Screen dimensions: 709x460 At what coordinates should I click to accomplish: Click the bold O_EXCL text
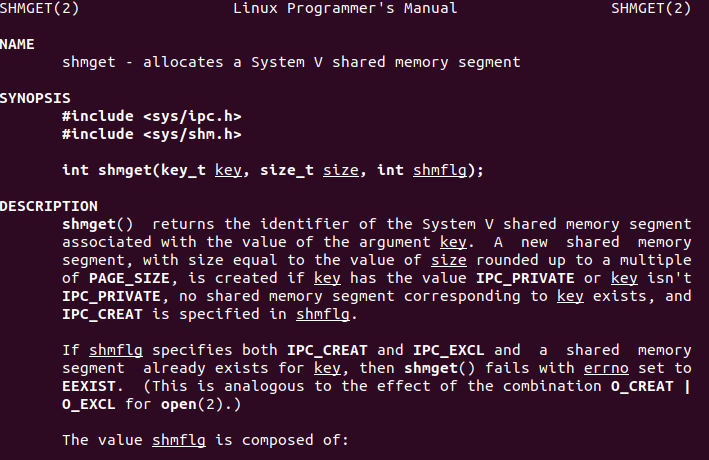point(88,404)
